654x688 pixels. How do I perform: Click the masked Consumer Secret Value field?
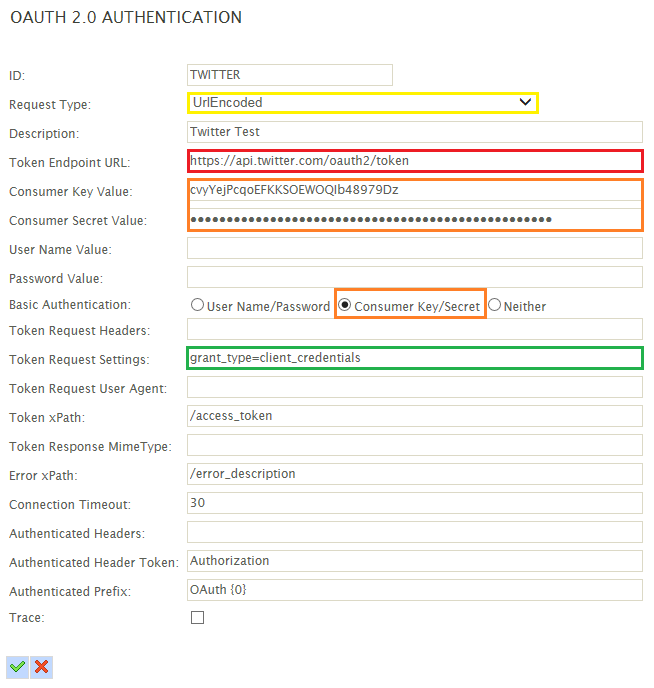click(x=415, y=219)
